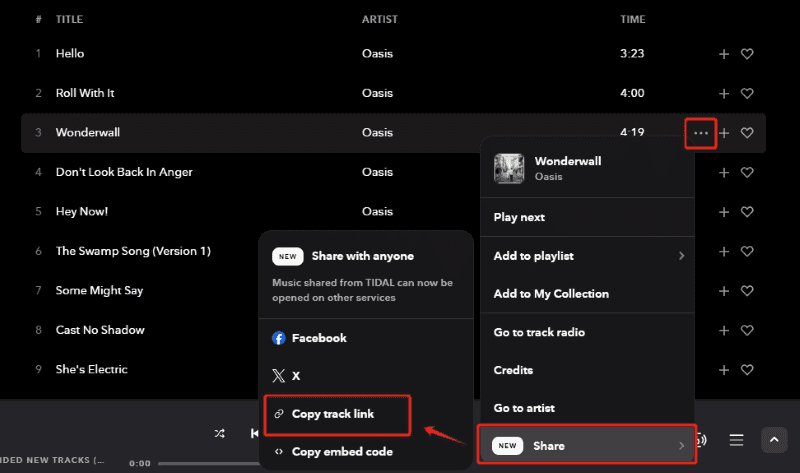
Task: Select the Wonderwall track title in list
Action: pyautogui.click(x=88, y=133)
